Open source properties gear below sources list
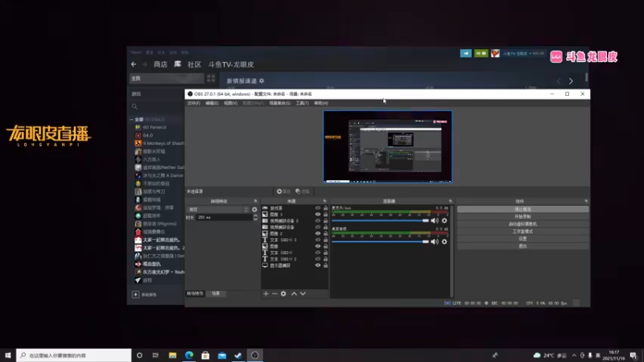Viewport: 644px width, 362px height. pos(283,294)
